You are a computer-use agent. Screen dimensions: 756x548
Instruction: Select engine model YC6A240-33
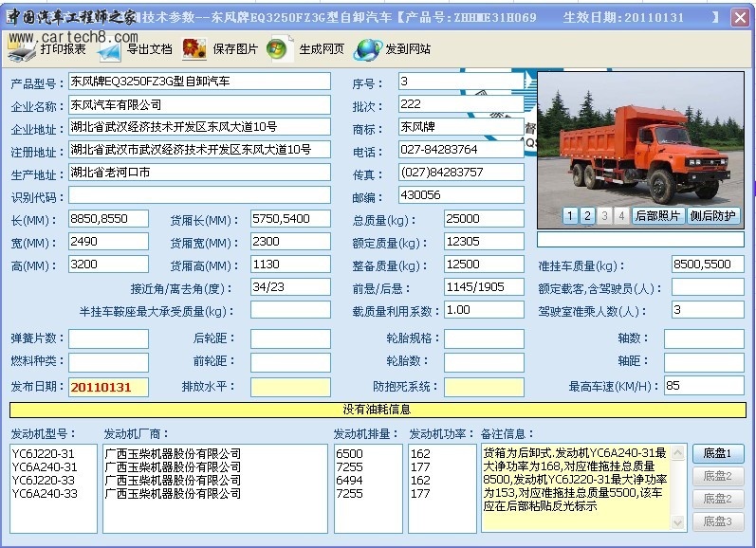click(x=45, y=494)
